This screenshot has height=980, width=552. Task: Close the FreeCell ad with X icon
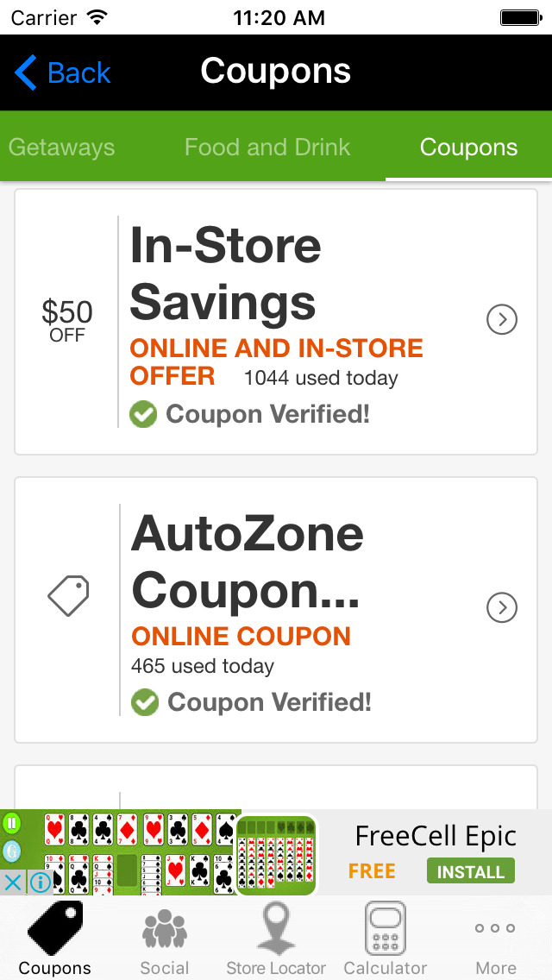[x=12, y=883]
